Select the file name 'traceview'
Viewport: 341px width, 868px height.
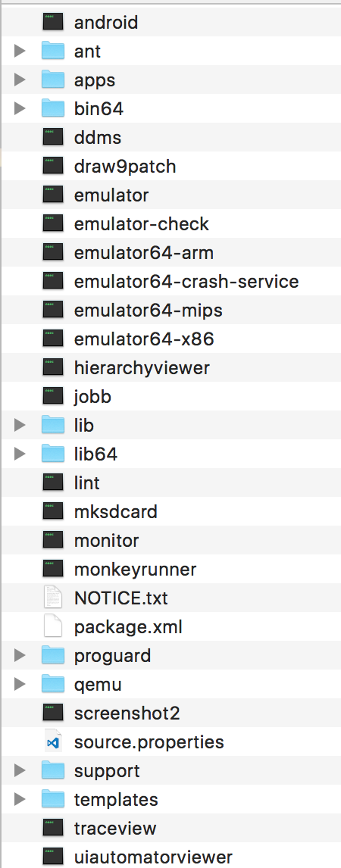[115, 829]
